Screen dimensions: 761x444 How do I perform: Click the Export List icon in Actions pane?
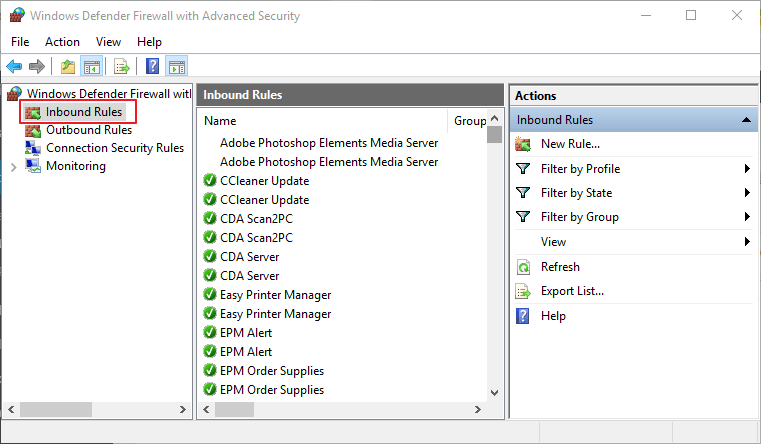click(x=523, y=291)
